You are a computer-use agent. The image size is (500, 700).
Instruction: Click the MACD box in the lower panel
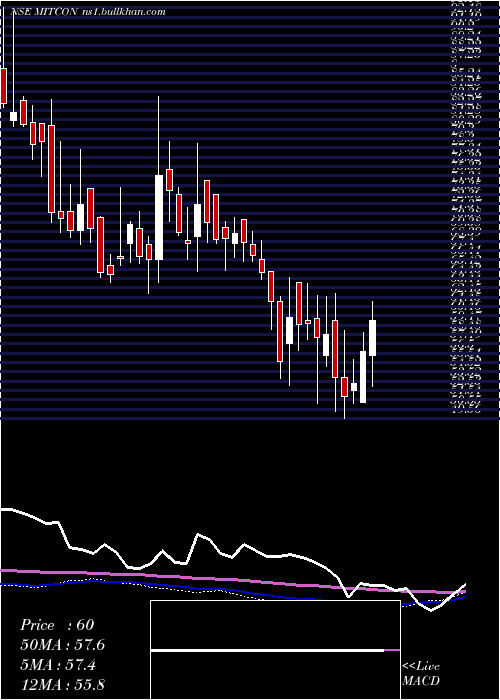pyautogui.click(x=275, y=650)
